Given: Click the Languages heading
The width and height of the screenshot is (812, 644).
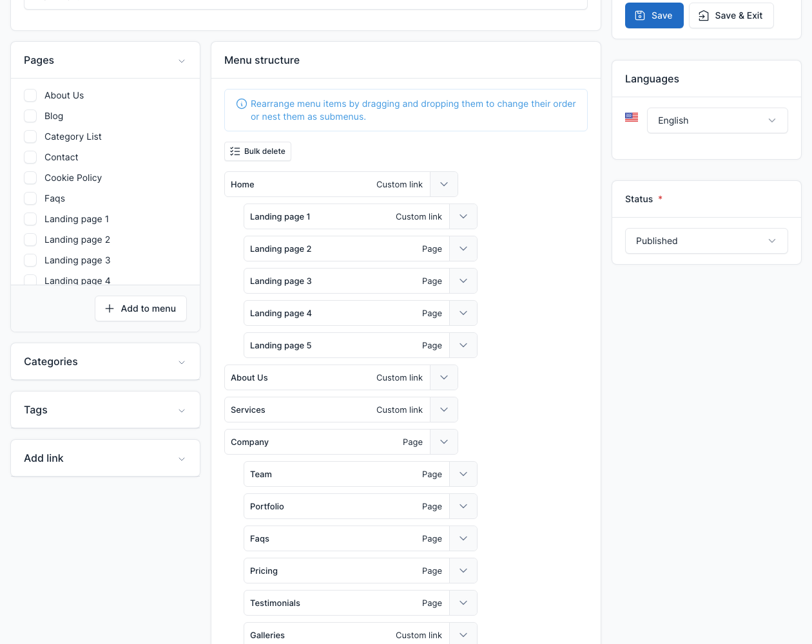Looking at the screenshot, I should coord(652,79).
